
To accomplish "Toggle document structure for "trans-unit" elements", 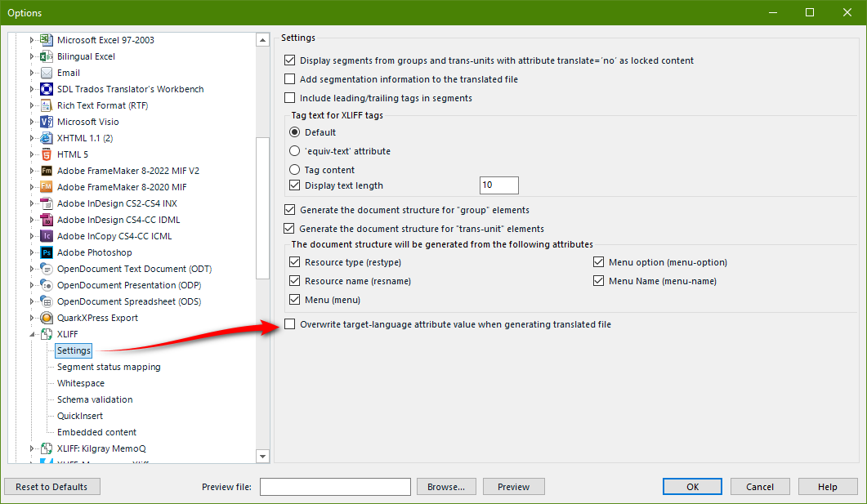I will tap(289, 228).
